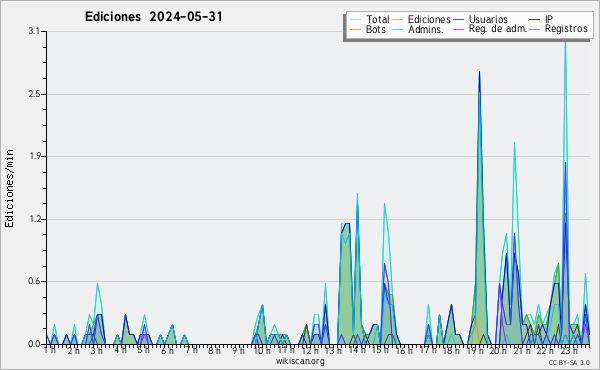Viewport: 600px width, 370px height.
Task: Click the 'Ediciones 2024-05-31' chart title
Action: pos(153,17)
